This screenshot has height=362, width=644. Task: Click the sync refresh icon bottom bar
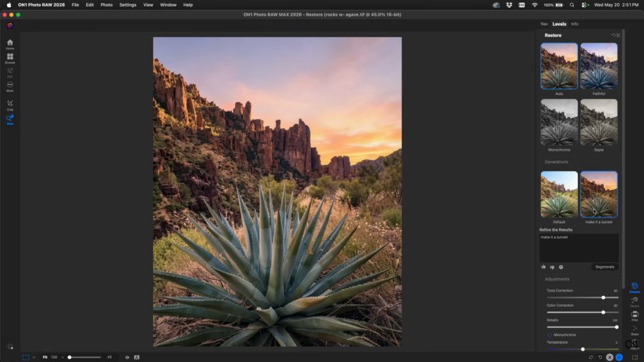(591, 358)
